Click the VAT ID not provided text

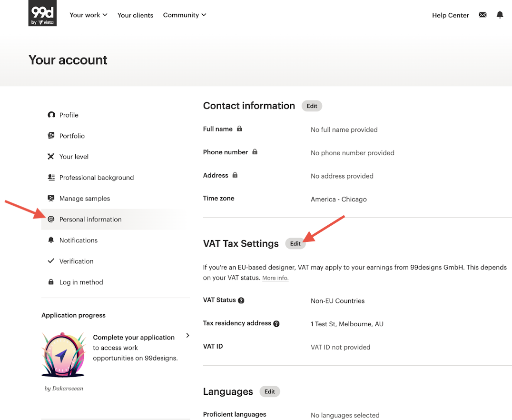tap(340, 347)
